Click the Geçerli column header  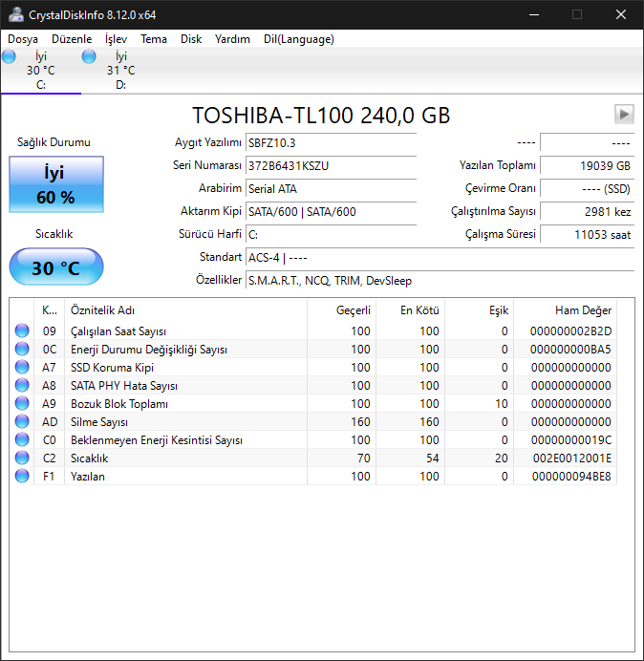(x=342, y=310)
